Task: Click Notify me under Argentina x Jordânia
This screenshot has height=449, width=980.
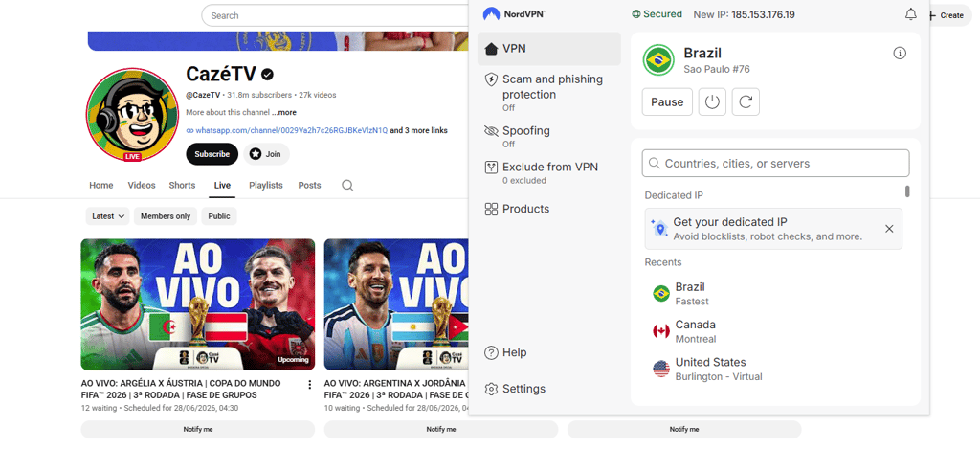Action: click(x=441, y=430)
